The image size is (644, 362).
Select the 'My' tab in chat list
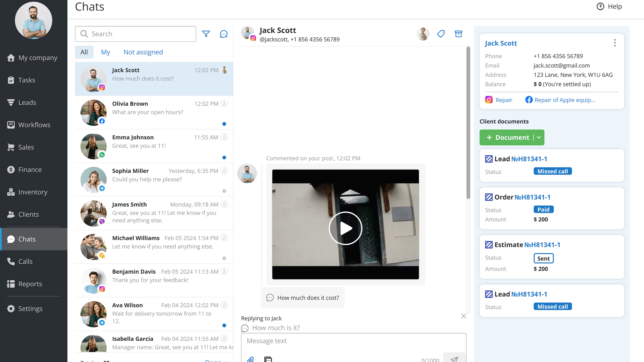pyautogui.click(x=105, y=52)
